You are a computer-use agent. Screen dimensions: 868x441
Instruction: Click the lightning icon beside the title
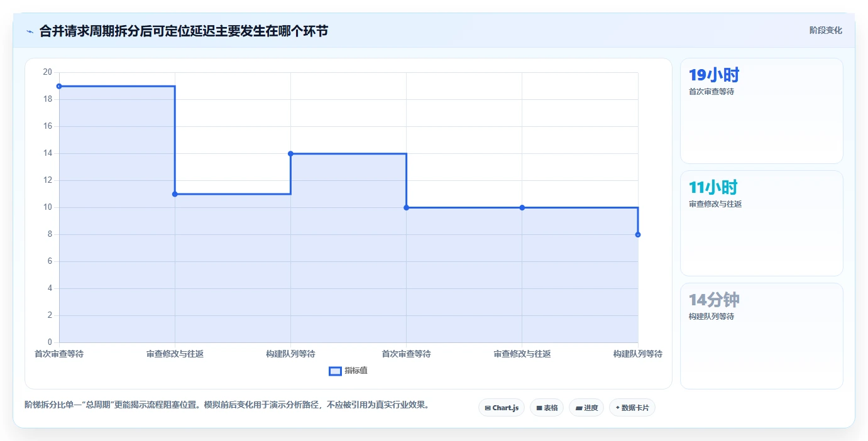(x=30, y=31)
